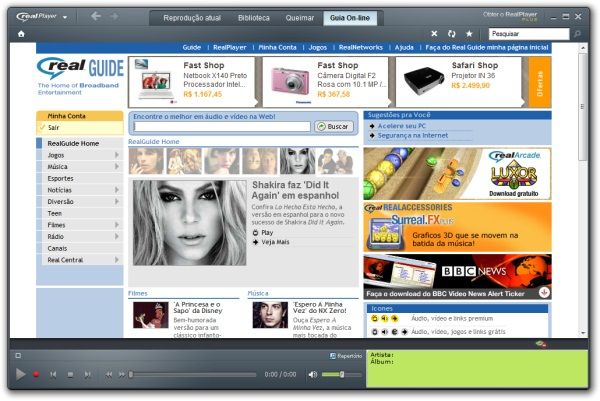The image size is (600, 401).
Task: Add favorite using the star icon
Action: [x=469, y=34]
